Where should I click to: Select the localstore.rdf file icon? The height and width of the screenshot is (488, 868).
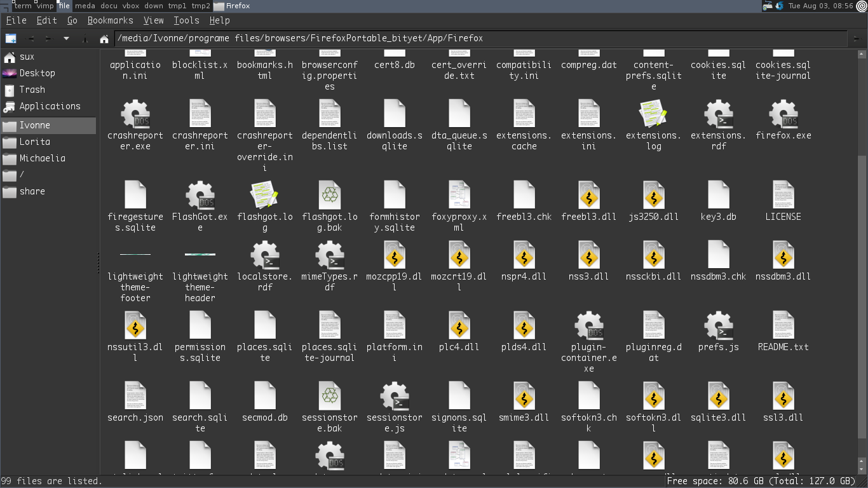pos(265,255)
